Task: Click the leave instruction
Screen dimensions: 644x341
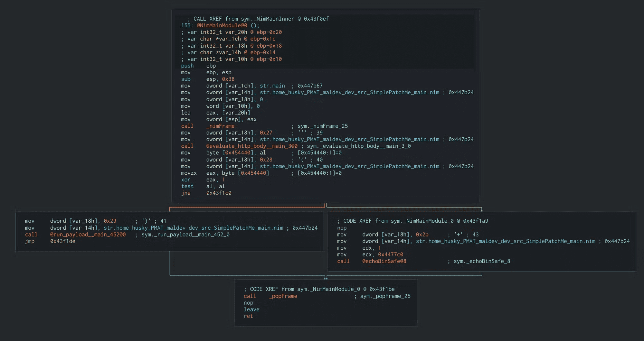Action: 251,309
